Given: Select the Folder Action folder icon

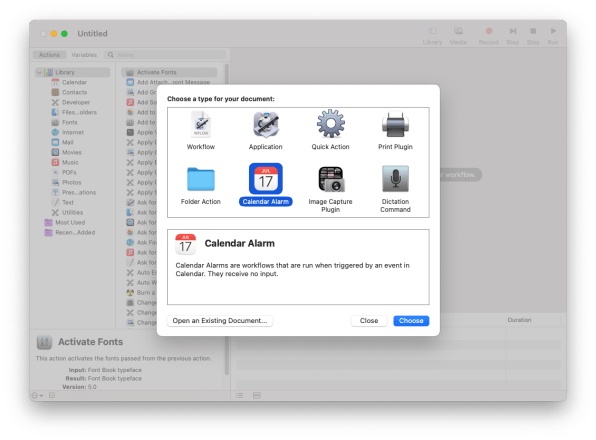Looking at the screenshot, I should (201, 179).
